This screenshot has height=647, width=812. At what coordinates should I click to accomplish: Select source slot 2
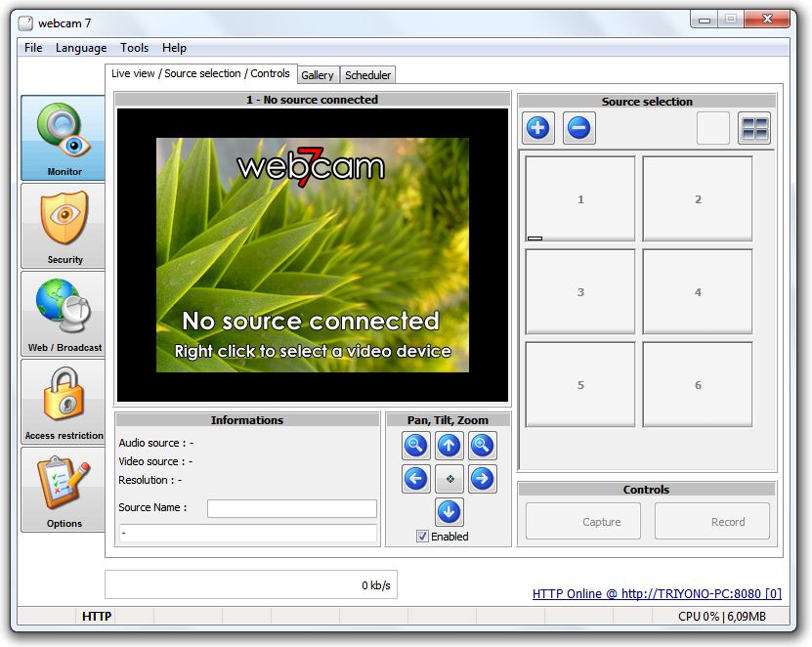pyautogui.click(x=698, y=199)
